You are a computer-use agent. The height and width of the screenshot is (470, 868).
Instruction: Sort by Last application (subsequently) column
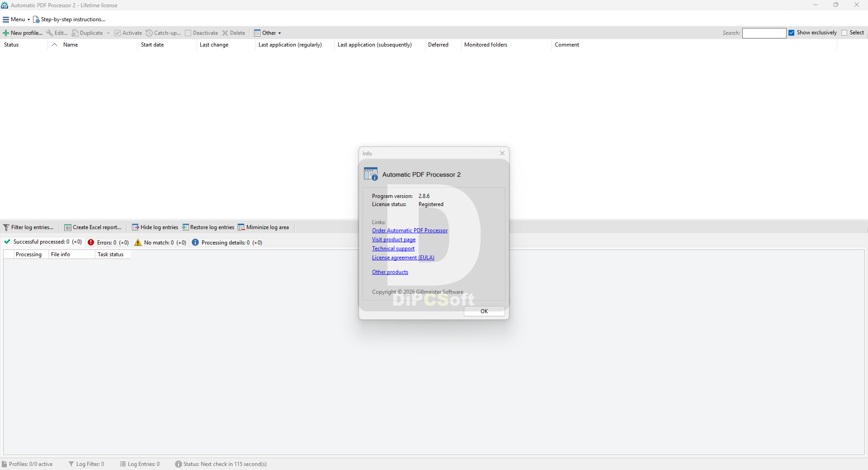click(x=380, y=45)
